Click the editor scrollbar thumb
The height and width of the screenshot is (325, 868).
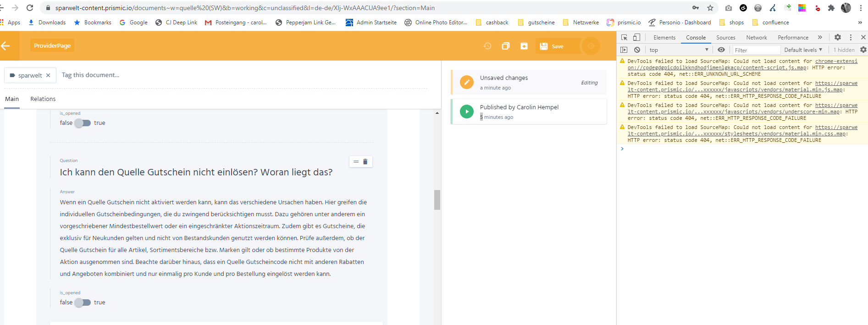click(x=437, y=200)
